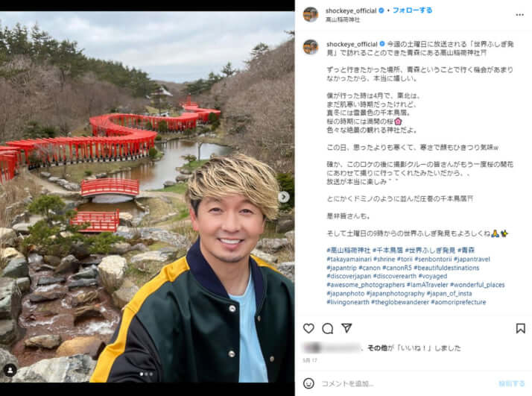Open shockeye_official username in header
Screen dimensions: 532x396
[x=351, y=11]
